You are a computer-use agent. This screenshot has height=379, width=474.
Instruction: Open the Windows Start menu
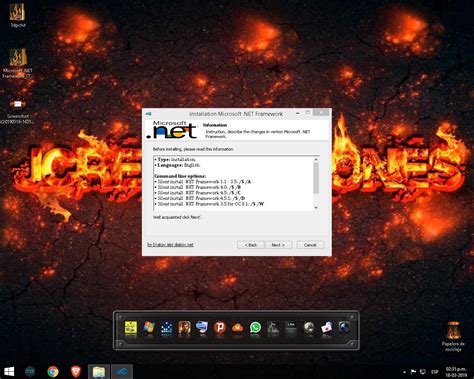9,371
